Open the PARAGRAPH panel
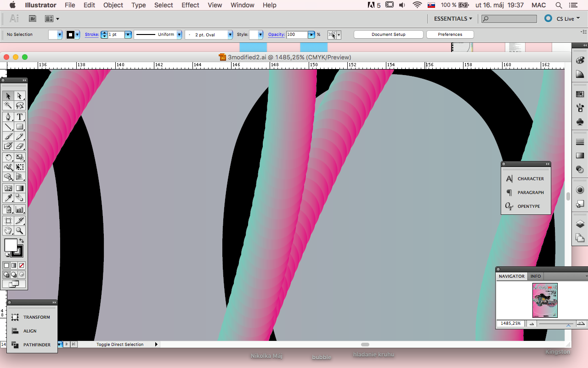The image size is (588, 368). (526, 192)
